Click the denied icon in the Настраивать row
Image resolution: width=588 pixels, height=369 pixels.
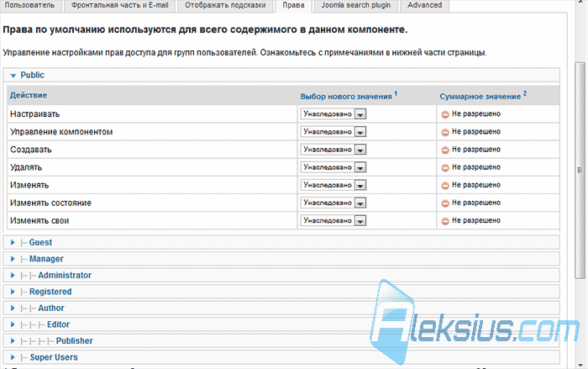[x=445, y=114]
